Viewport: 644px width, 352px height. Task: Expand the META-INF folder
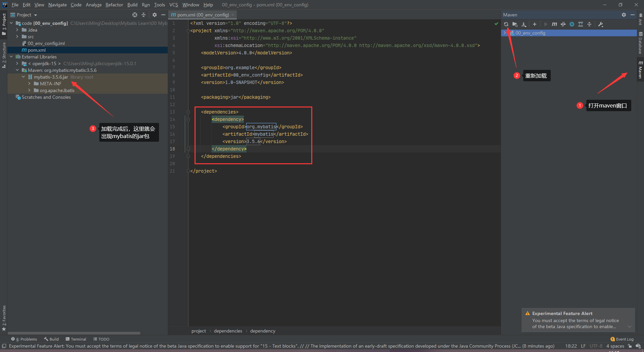(30, 84)
